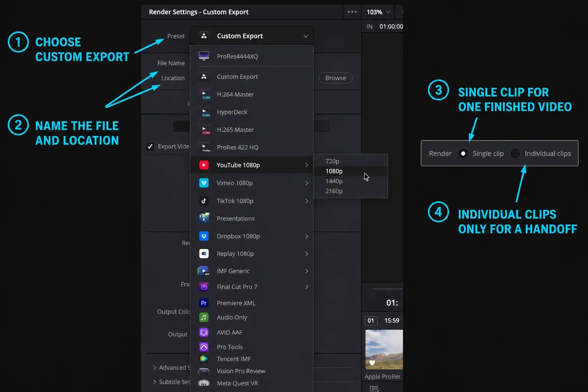Select the Tencent IMF preset text
Image resolution: width=588 pixels, height=392 pixels.
point(234,359)
